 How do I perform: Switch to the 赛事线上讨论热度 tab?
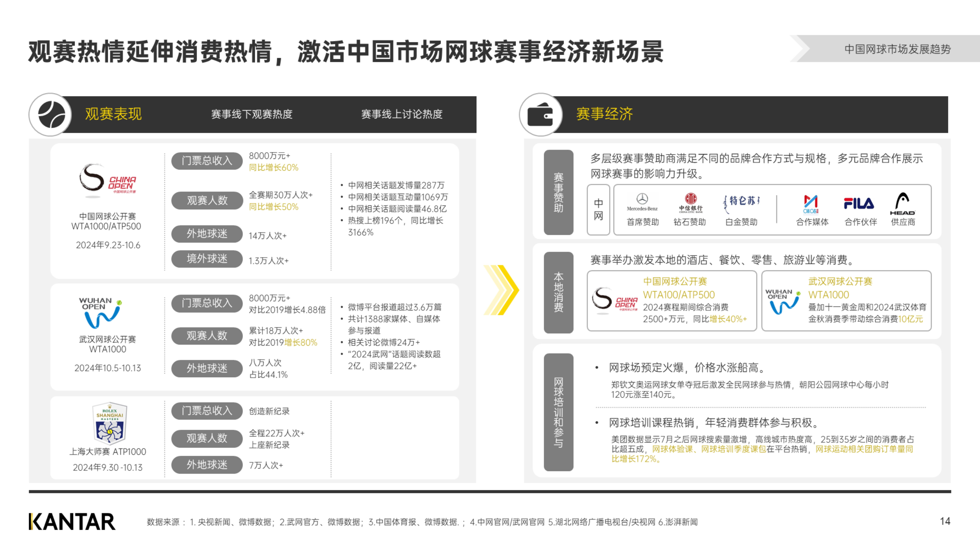(x=403, y=113)
